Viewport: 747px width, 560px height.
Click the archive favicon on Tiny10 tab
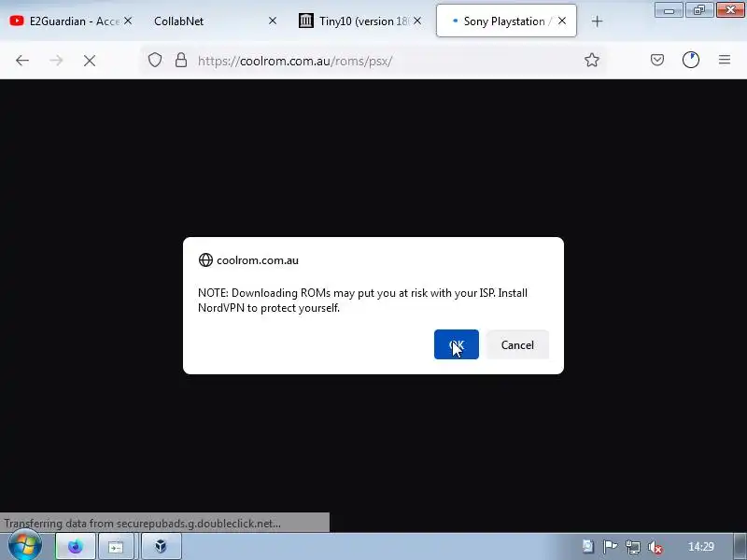[306, 21]
